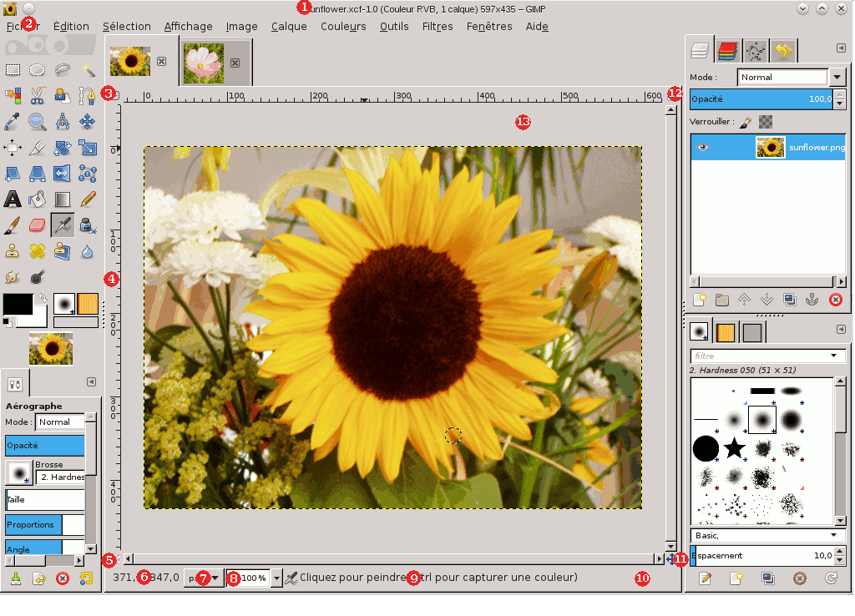Choose the Scissors selection tool
The image size is (855, 616).
pyautogui.click(x=38, y=96)
